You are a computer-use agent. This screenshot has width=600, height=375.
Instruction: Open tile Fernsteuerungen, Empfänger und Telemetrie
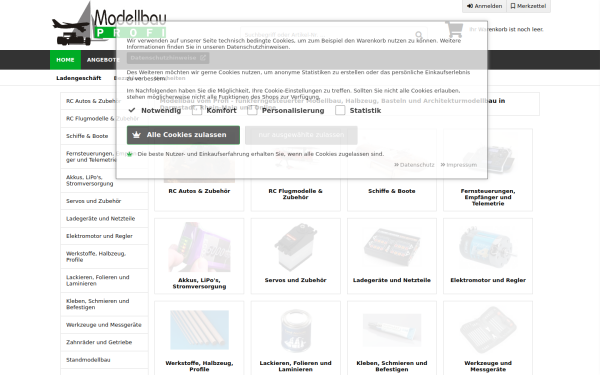[488, 197]
